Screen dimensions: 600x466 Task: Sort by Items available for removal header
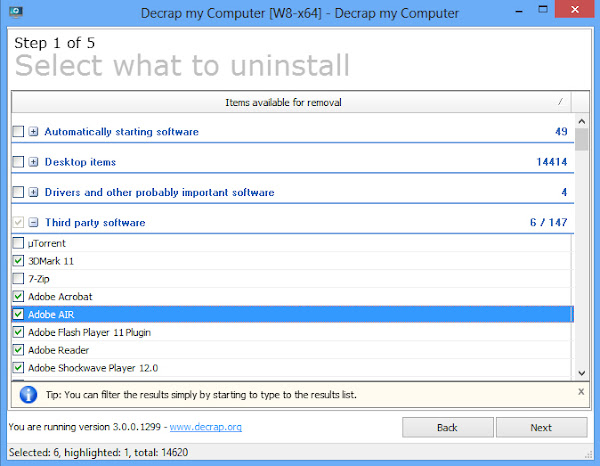point(292,102)
